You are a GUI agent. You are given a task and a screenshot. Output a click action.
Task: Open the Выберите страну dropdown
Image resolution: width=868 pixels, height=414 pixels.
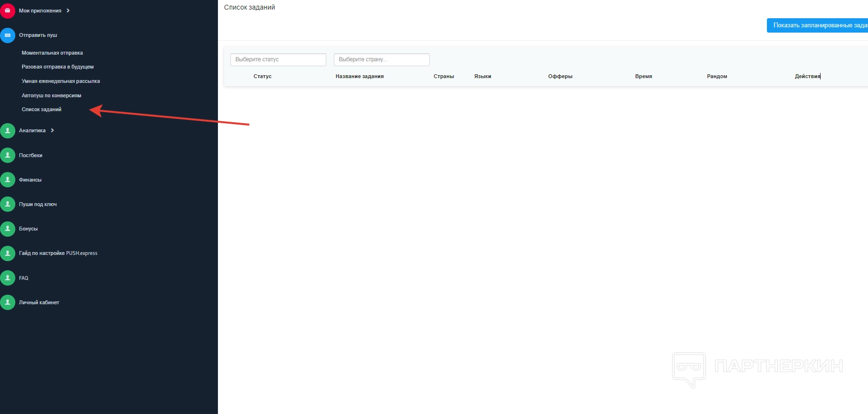tap(382, 59)
